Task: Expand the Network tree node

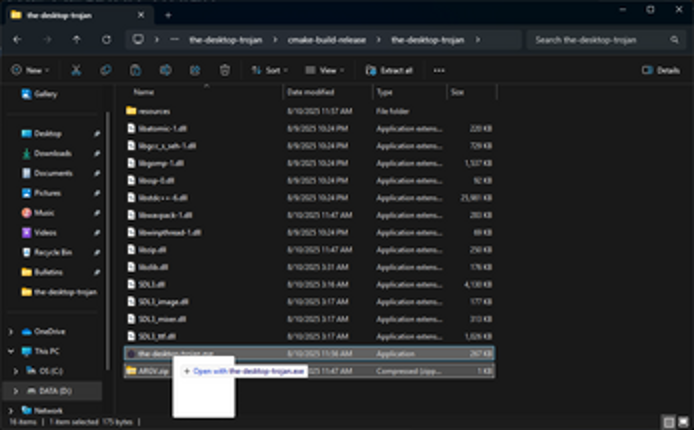Action: click(11, 411)
